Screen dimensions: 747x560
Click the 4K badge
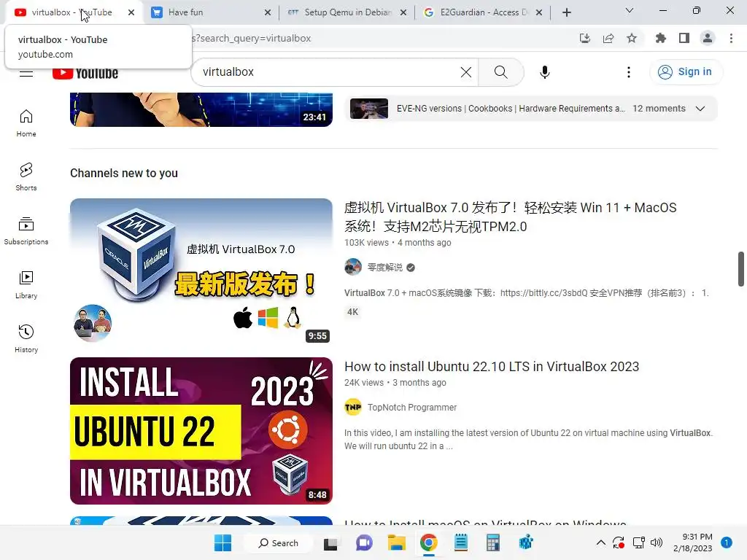click(352, 312)
